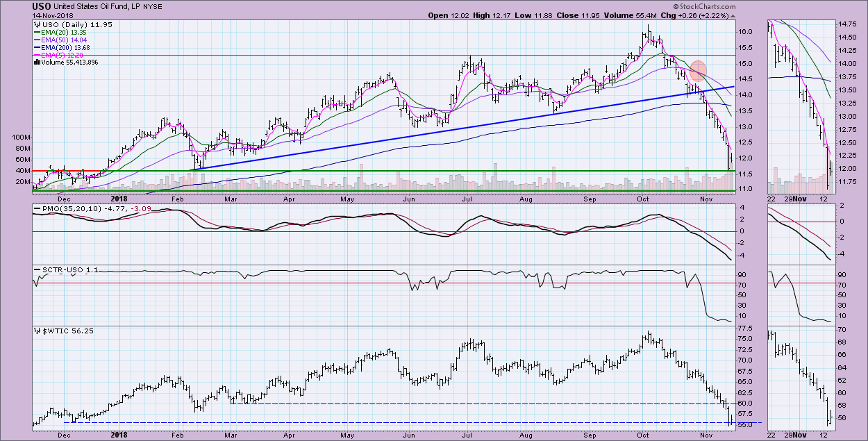Viewport: 868px width, 441px height.
Task: Click the bold USO ticker in the header
Action: coord(41,7)
